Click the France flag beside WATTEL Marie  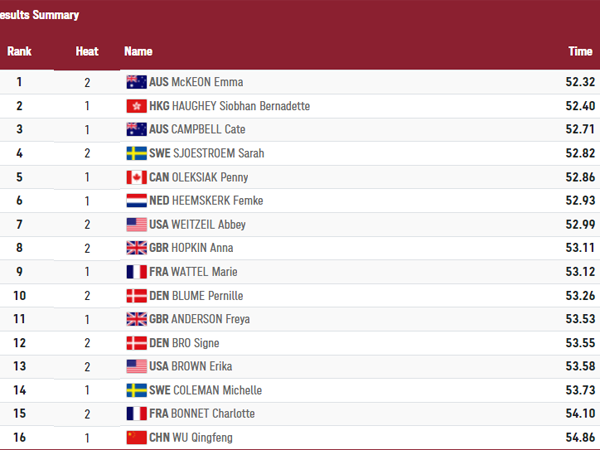tap(136, 272)
